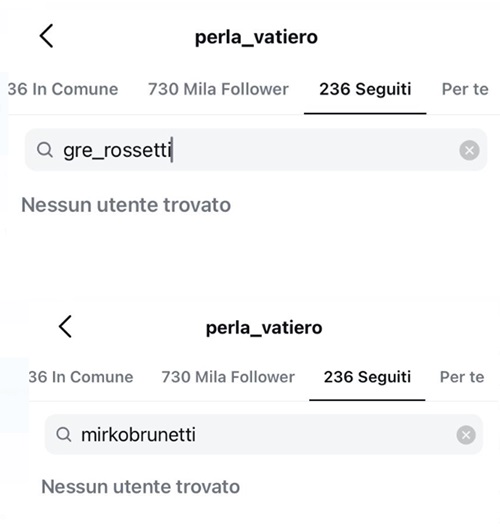Clear the mirkobrunetti search text
Viewport: 500px width, 529px height.
coord(466,435)
